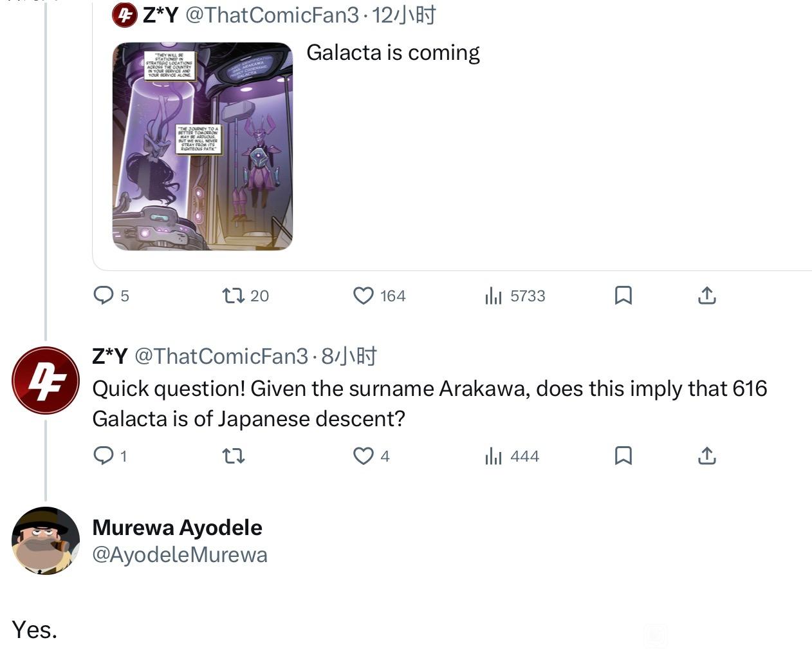Viewport: 812px width, 658px height.
Task: Bookmark the Galacta is coming post
Action: point(623,296)
